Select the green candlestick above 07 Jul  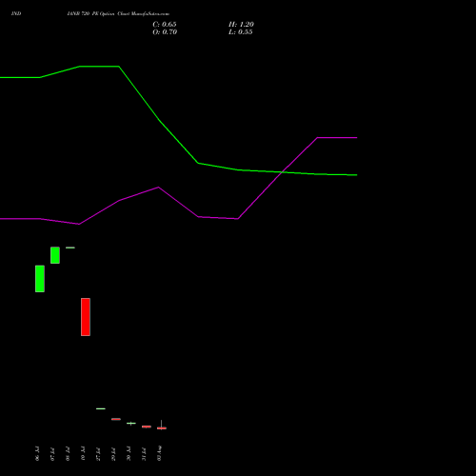pyautogui.click(x=55, y=255)
